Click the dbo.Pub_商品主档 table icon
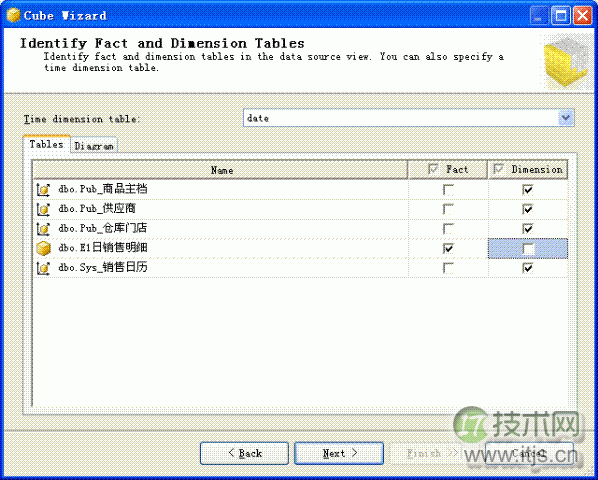The image size is (598, 480). coord(43,189)
